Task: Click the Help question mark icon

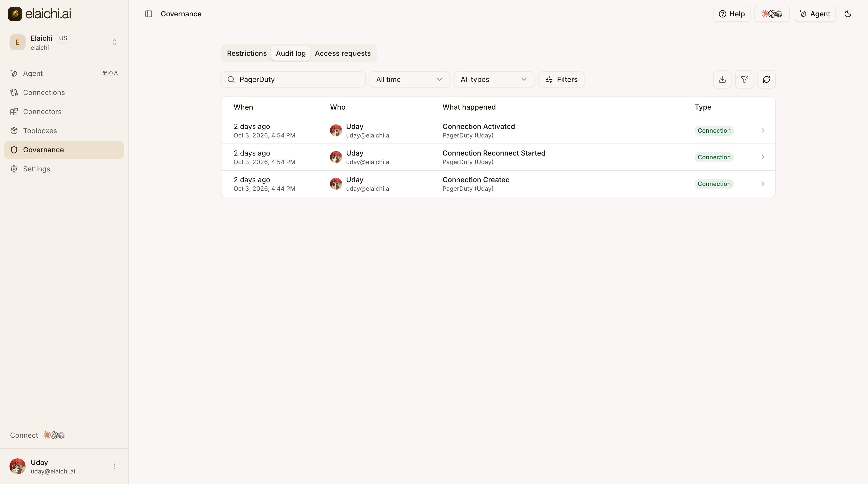Action: [722, 14]
